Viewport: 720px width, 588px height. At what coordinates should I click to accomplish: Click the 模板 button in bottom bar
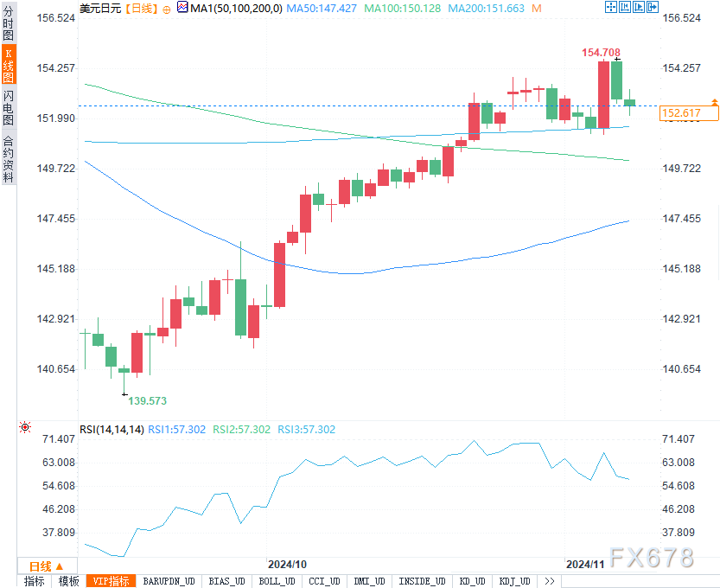coord(69,581)
